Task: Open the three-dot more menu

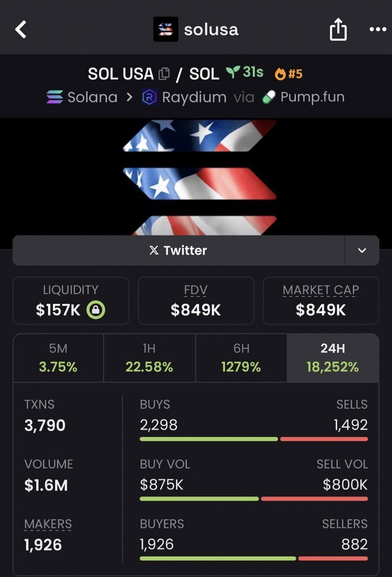Action: pos(378,29)
